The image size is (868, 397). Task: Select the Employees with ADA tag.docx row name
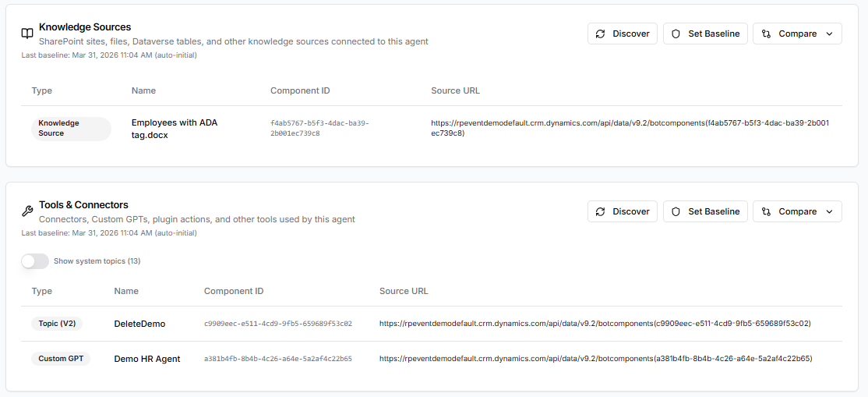(174, 129)
